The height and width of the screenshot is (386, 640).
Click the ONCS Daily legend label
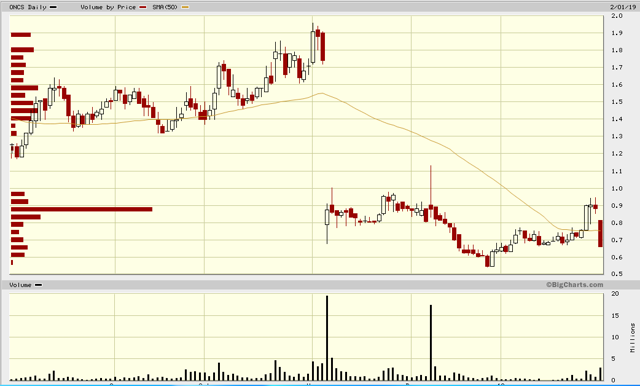click(x=28, y=7)
